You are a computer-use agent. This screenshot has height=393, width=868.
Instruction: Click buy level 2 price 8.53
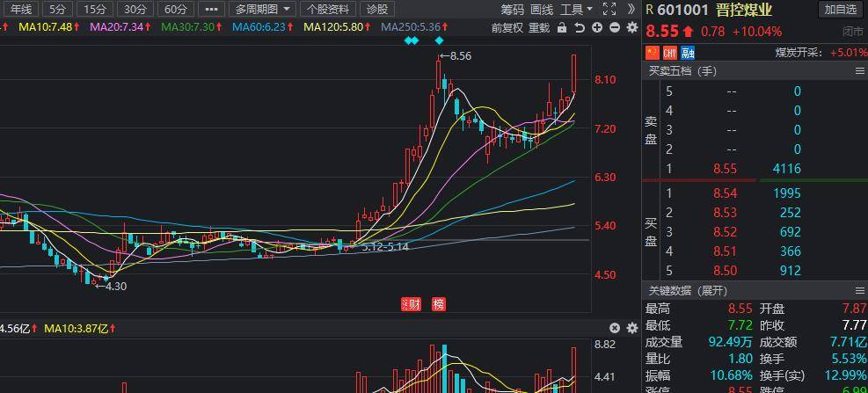pyautogui.click(x=726, y=213)
